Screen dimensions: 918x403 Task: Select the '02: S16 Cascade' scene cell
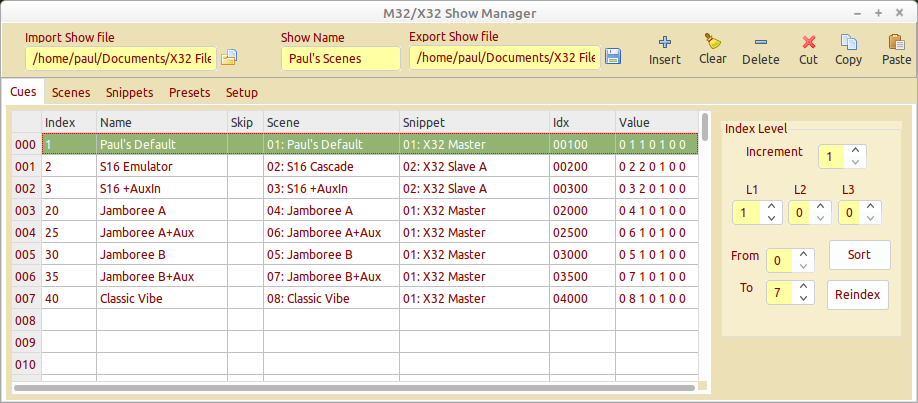click(331, 167)
